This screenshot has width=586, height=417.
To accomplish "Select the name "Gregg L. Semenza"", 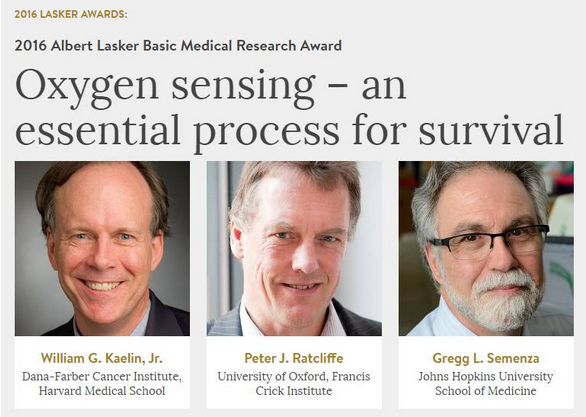I will (x=486, y=359).
